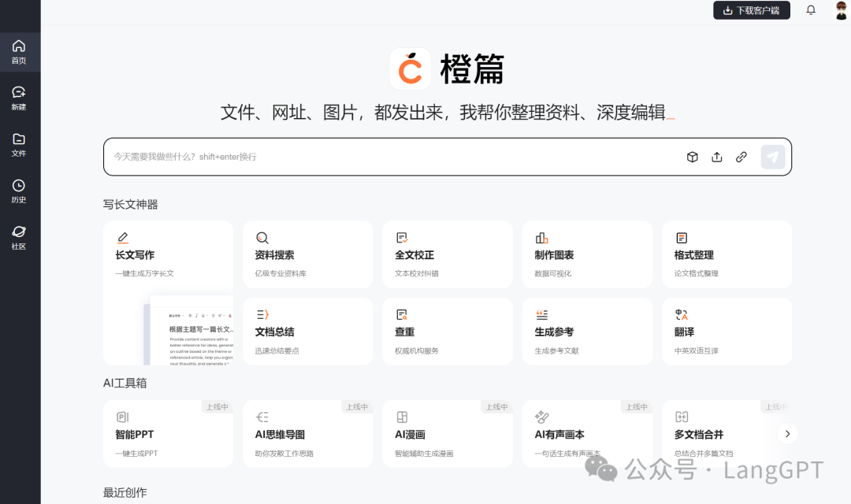Click the 查重 icon
851x504 pixels.
point(402,315)
